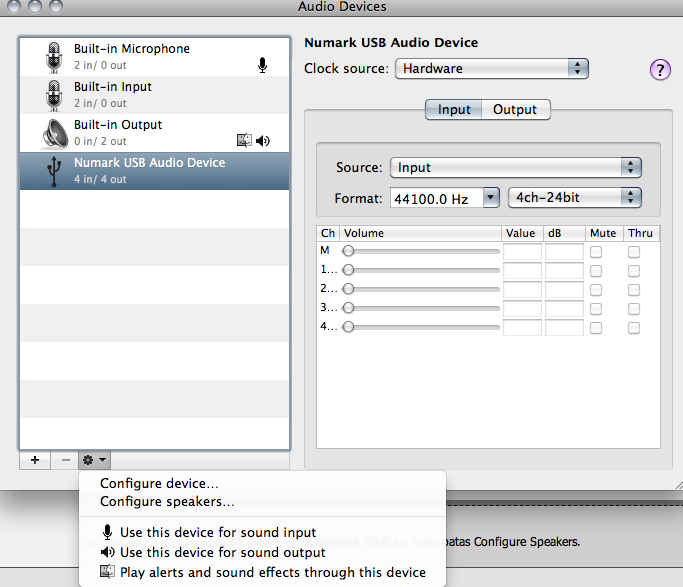
Task: Open the Clock source Hardware dropdown
Action: pyautogui.click(x=492, y=68)
